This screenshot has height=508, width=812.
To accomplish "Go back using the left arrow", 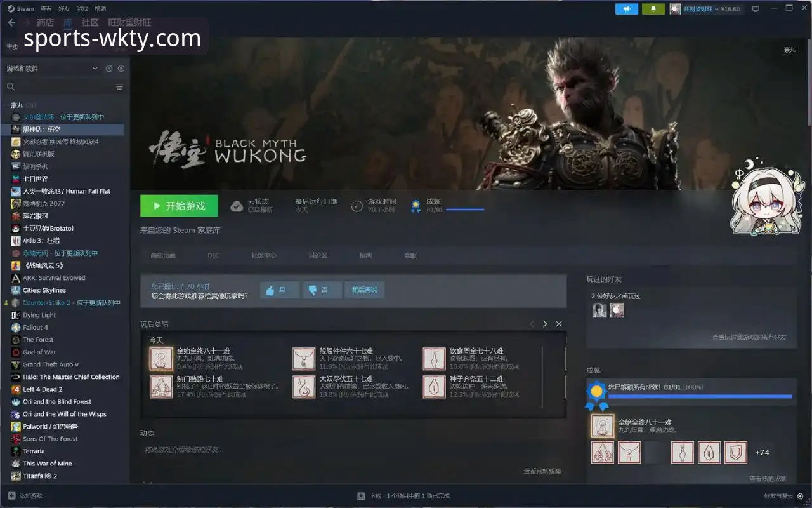I will 11,23.
